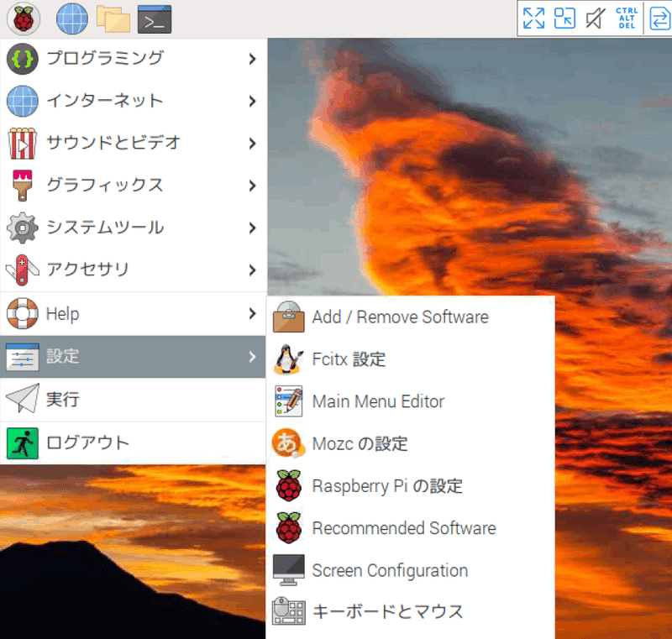Screen dimensions: 672x639
Task: Click the Raspberry Pi menu icon
Action: [23, 18]
